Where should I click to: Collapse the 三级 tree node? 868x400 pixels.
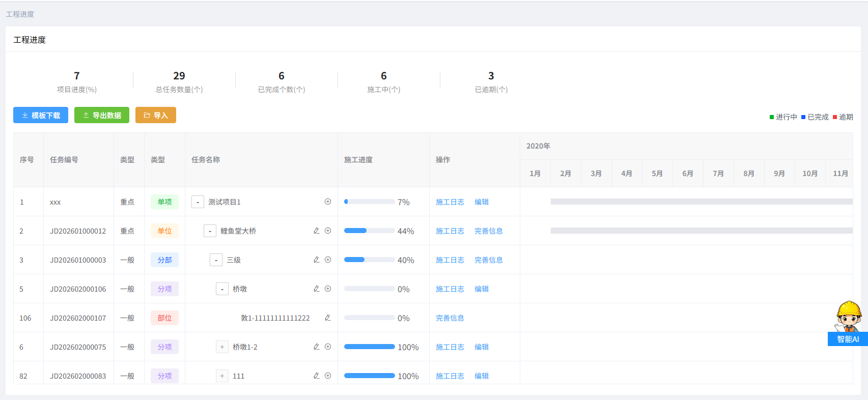[216, 260]
